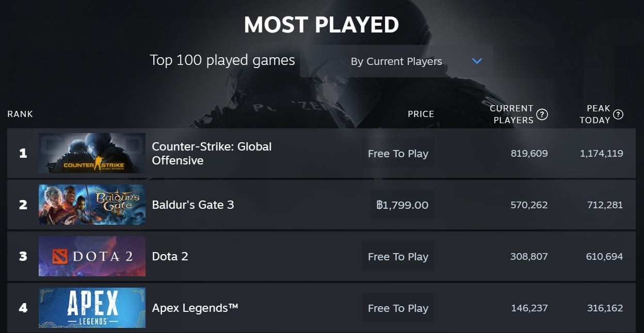Image resolution: width=644 pixels, height=333 pixels.
Task: Open the Baldur's Gate 3 thumbnail
Action: (92, 205)
